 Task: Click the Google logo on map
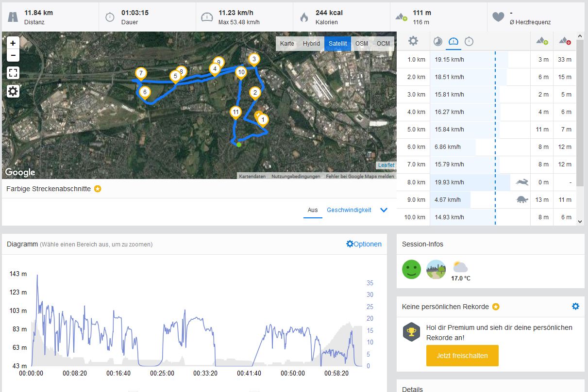20,172
